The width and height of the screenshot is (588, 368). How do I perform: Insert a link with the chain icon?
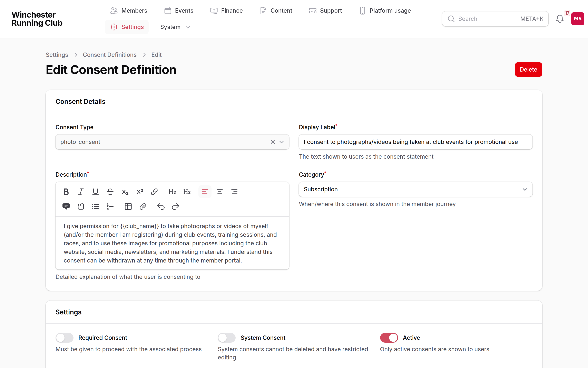(x=154, y=192)
